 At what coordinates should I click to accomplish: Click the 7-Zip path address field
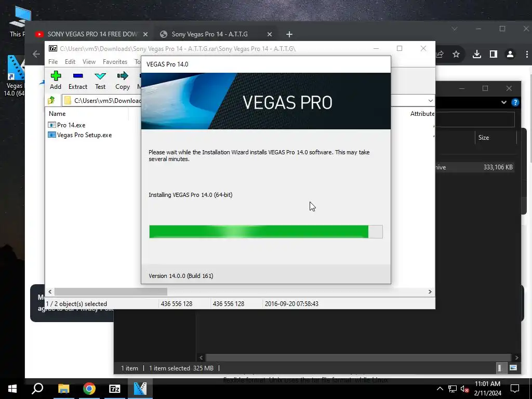(102, 100)
